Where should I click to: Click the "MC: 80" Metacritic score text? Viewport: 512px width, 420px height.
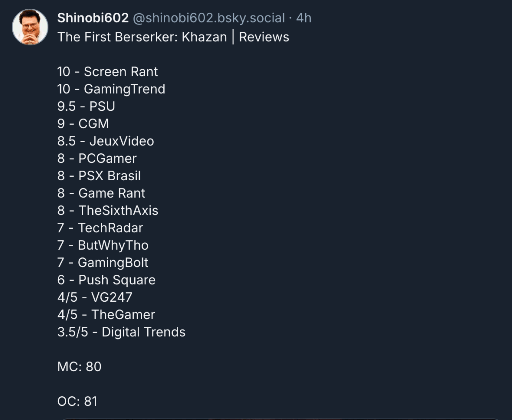(x=79, y=367)
